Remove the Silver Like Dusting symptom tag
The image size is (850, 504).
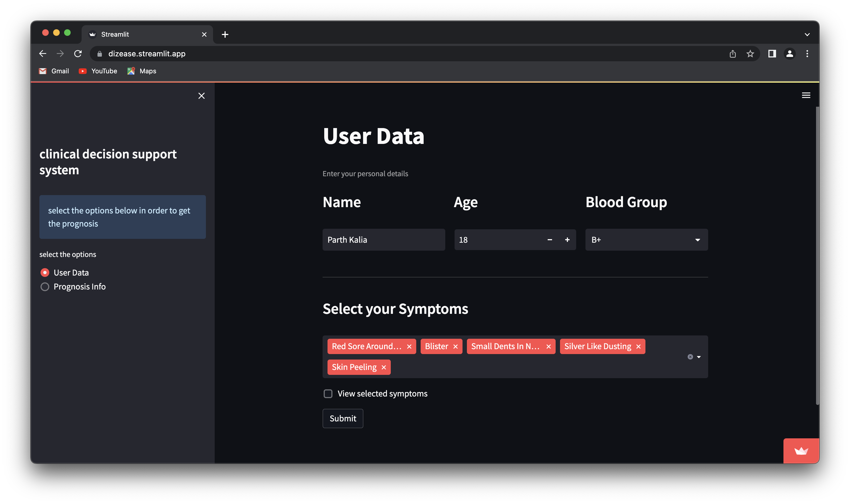[638, 346]
